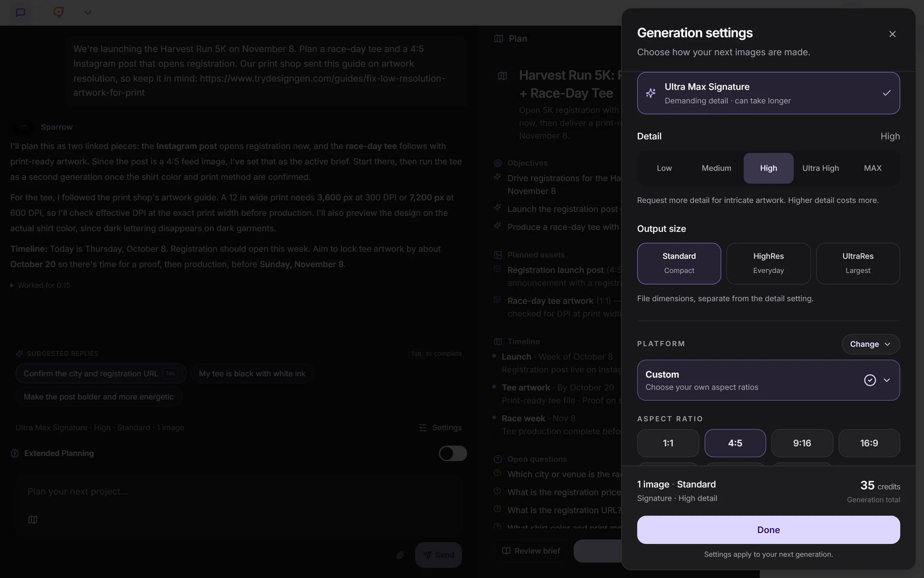Pick Standard Compact output size
Image resolution: width=924 pixels, height=578 pixels.
pos(679,263)
